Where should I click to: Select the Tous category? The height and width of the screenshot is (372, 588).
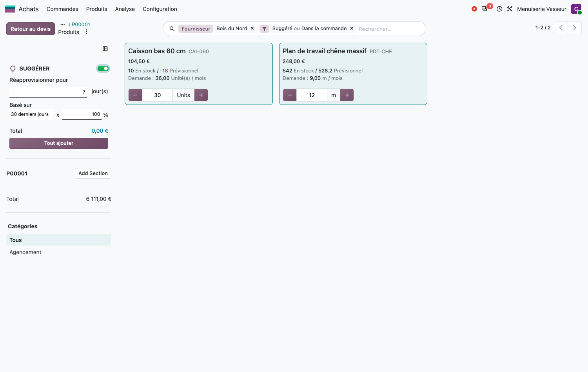(x=59, y=240)
